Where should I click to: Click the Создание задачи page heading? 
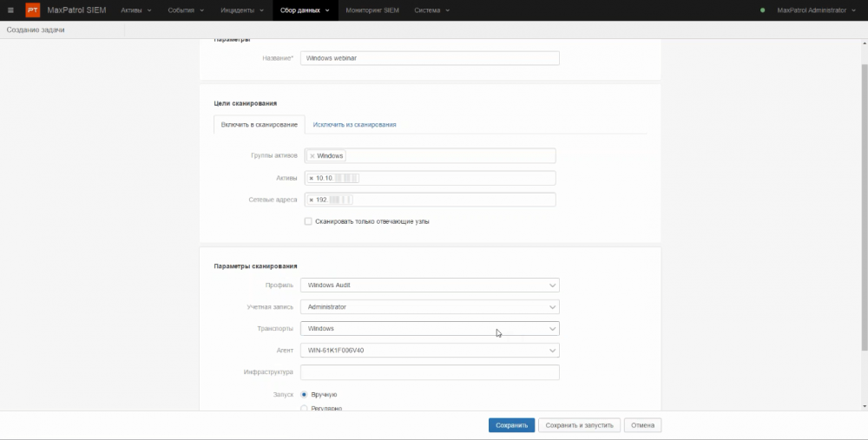(36, 30)
